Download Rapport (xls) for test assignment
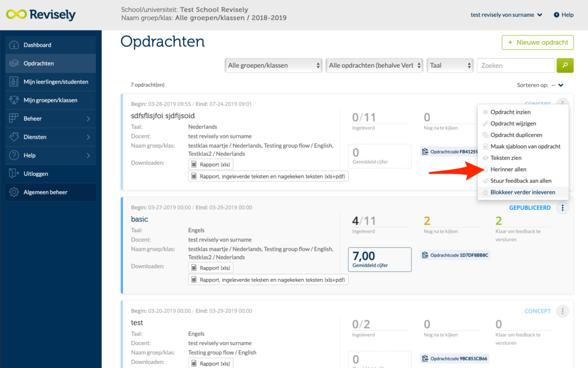 [x=211, y=363]
